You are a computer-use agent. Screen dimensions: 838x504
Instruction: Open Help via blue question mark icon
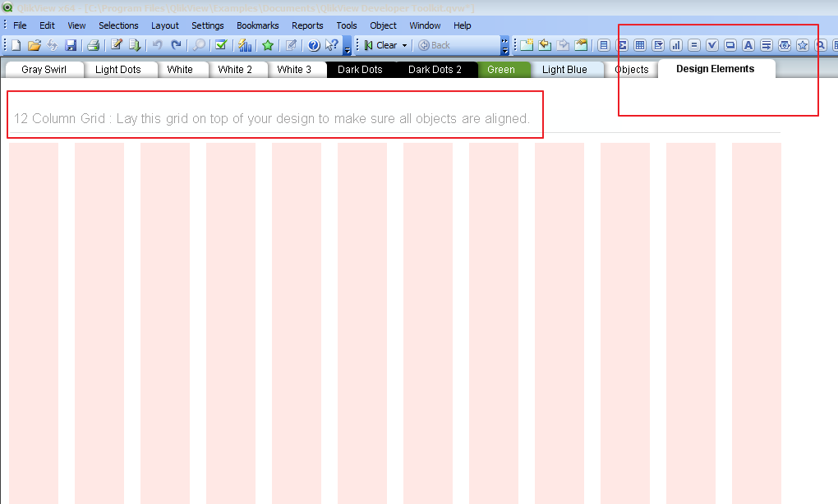point(314,45)
